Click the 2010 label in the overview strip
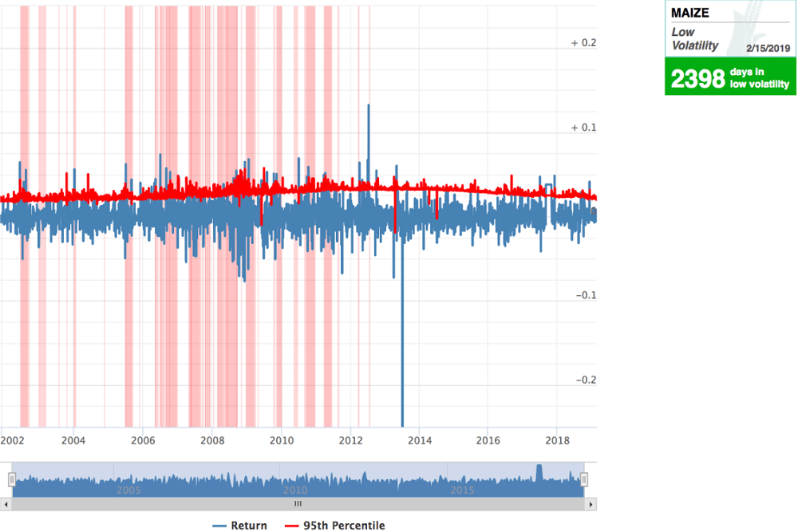 click(295, 491)
